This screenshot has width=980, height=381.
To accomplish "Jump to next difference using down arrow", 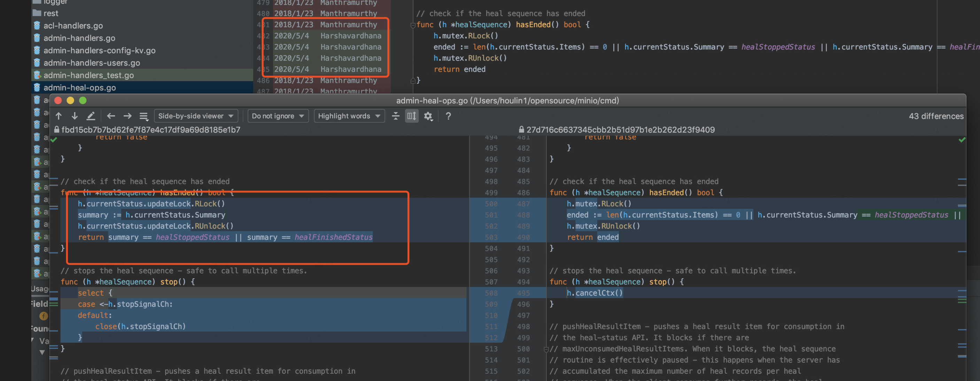I will coord(75,116).
